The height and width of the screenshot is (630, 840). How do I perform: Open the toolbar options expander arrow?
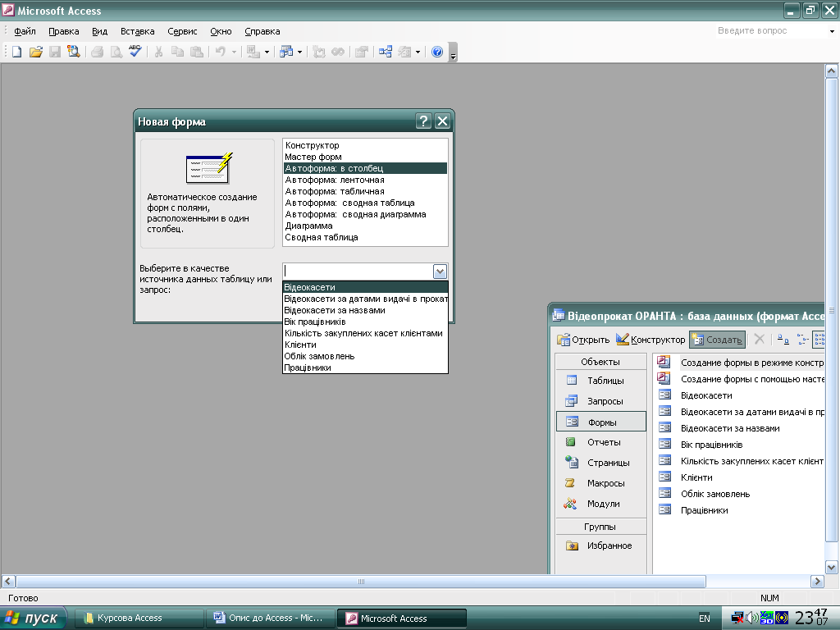tap(453, 52)
